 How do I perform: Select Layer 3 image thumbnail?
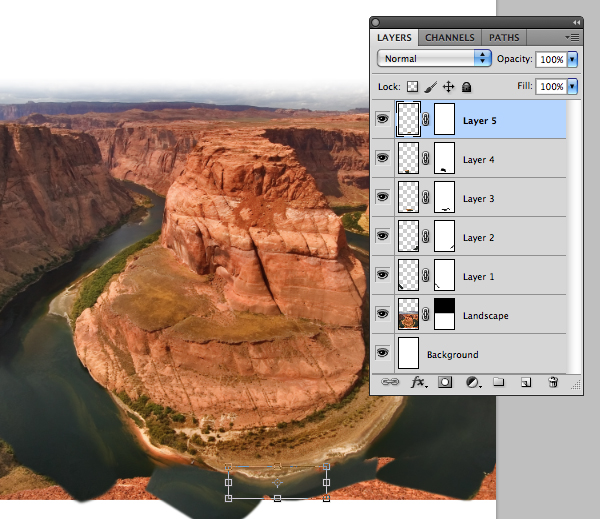click(x=408, y=197)
